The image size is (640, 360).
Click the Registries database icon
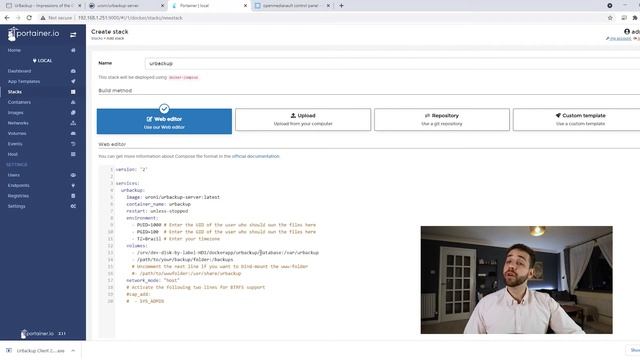tap(73, 196)
